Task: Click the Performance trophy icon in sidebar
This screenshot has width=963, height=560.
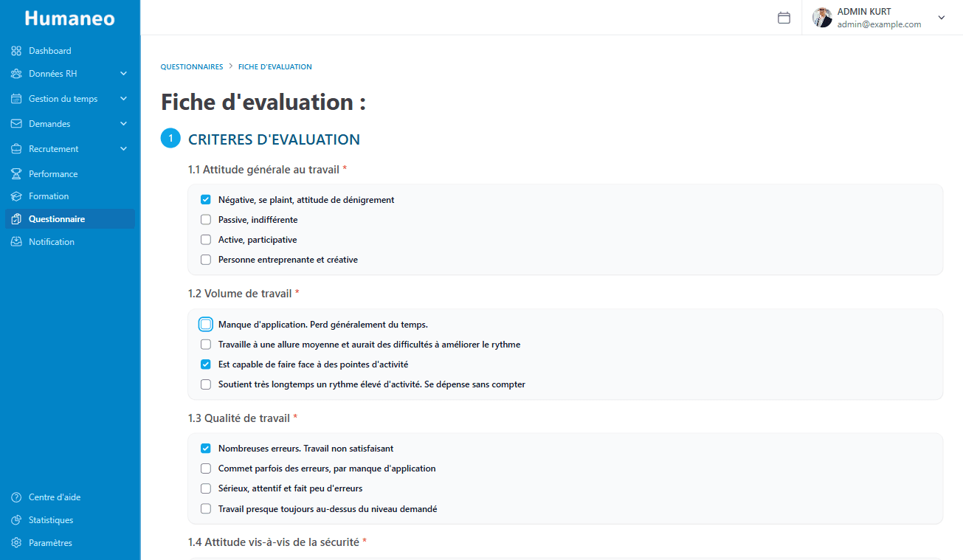Action: 16,174
